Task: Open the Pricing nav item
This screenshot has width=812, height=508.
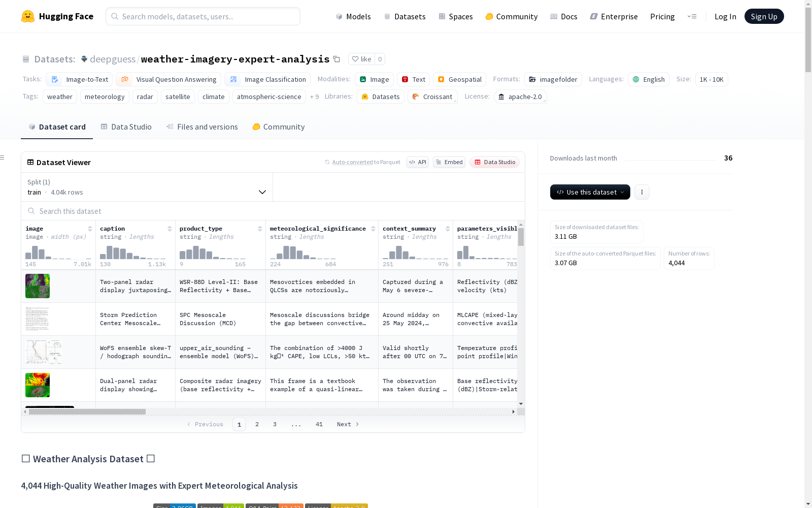Action: coord(662,16)
